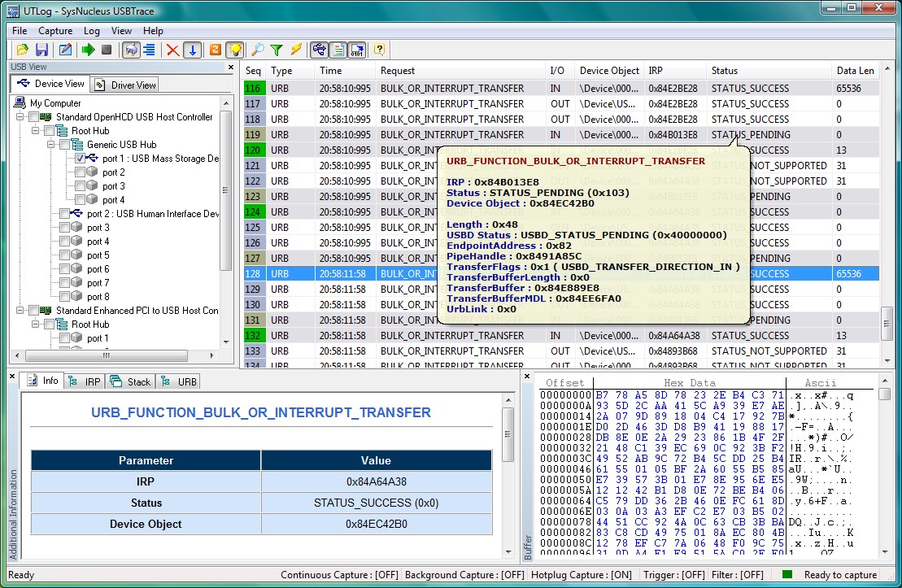
Task: Click the lightning bolt trigger icon
Action: pyautogui.click(x=296, y=50)
